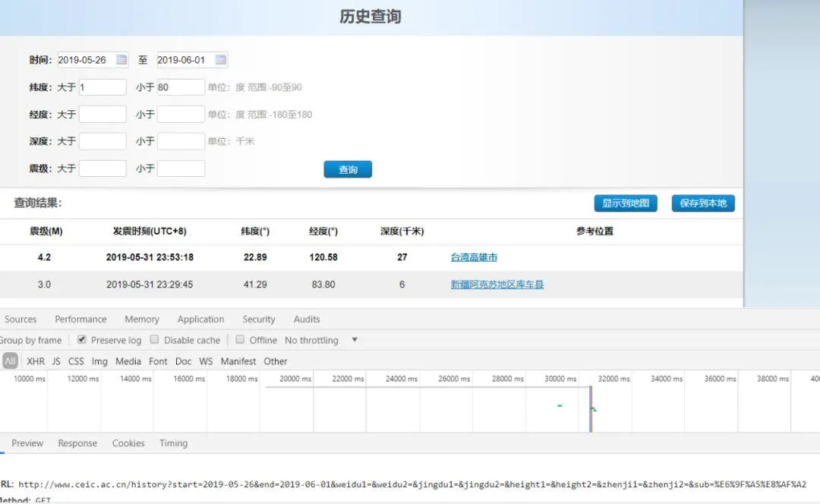Filter network requests by Img
Image resolution: width=820 pixels, height=504 pixels.
[99, 361]
